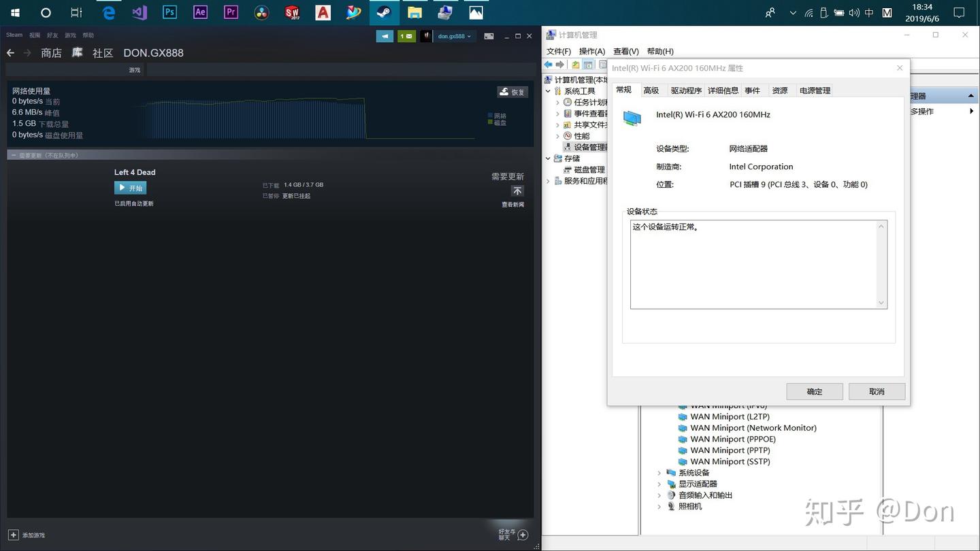This screenshot has width=980, height=551.
Task: Open Task View in the taskbar
Action: 76,12
